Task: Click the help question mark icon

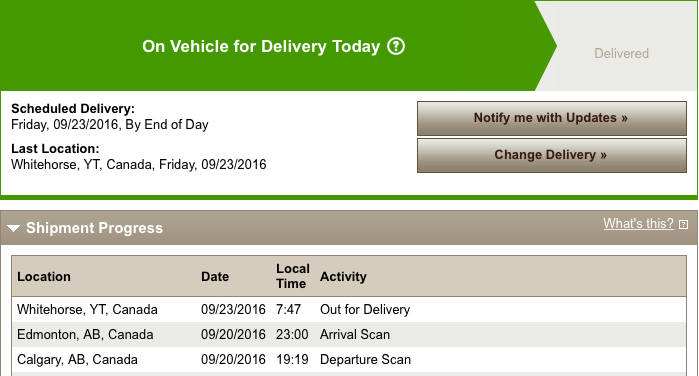Action: (x=396, y=46)
